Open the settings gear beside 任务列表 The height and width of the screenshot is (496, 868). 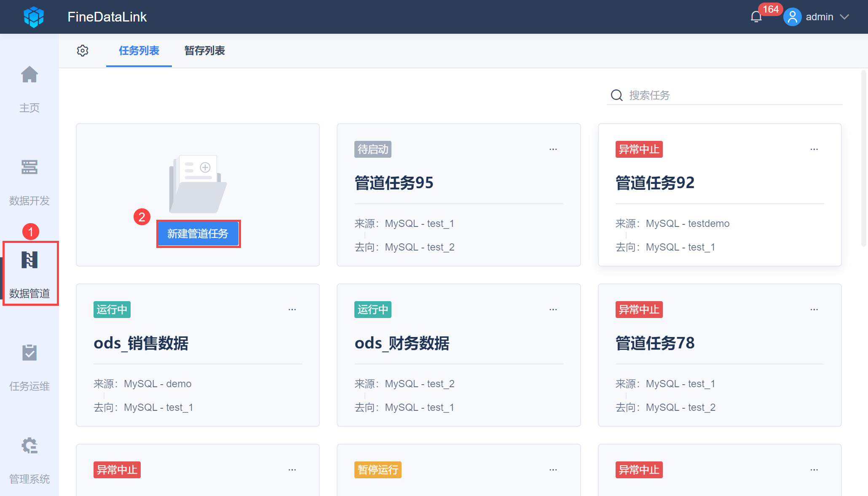click(x=83, y=51)
